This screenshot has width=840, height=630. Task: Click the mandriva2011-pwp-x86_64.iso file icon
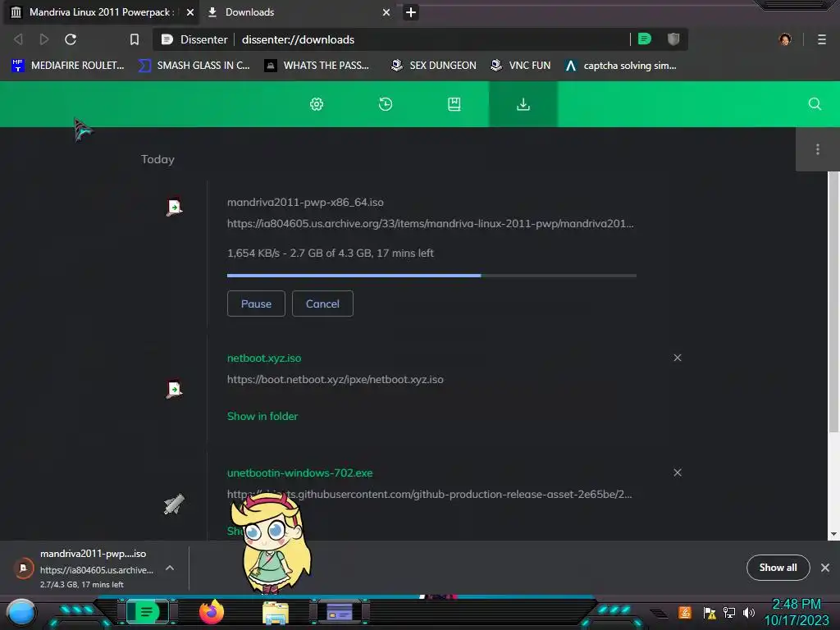(x=174, y=207)
